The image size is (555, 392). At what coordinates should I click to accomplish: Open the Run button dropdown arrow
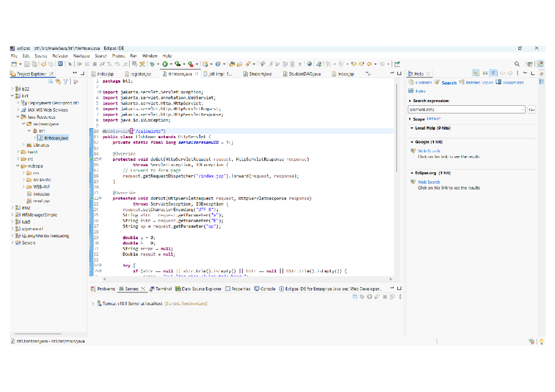click(171, 64)
